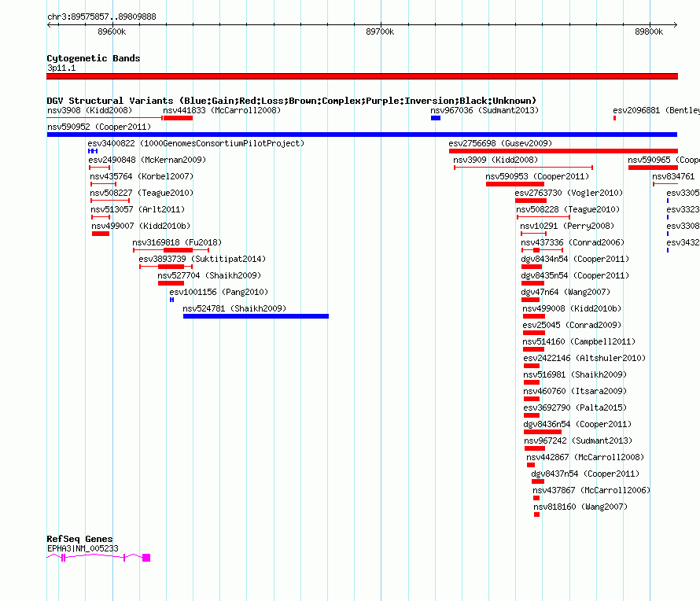
Task: Open esv2756698 (Gusev2009) variant label
Action: click(x=500, y=143)
